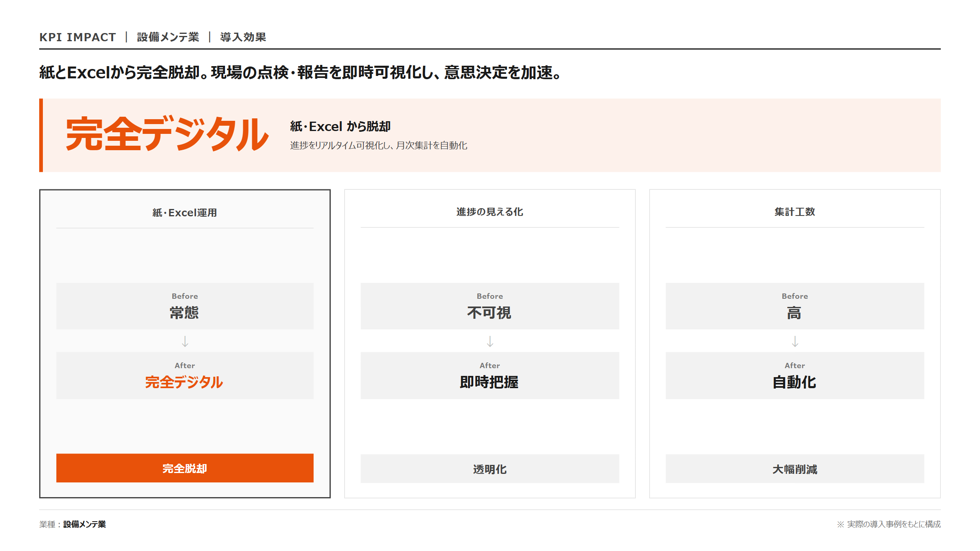The height and width of the screenshot is (551, 980).
Task: Click the After value 自動化
Action: click(x=794, y=382)
